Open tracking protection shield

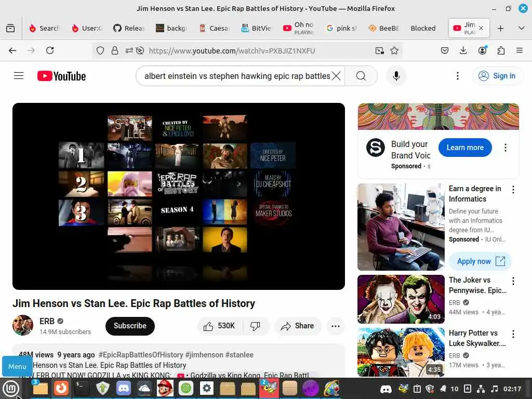100,50
